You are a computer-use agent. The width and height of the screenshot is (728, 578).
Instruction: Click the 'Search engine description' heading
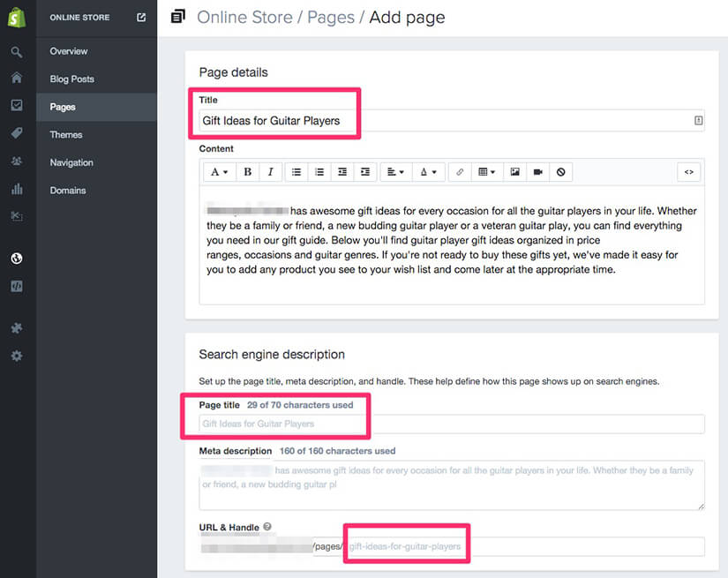pos(272,354)
